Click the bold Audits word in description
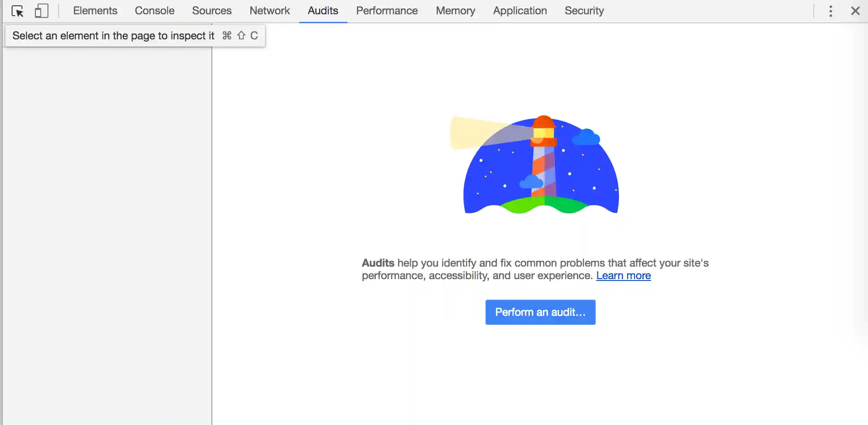Image resolution: width=868 pixels, height=425 pixels. [x=378, y=263]
